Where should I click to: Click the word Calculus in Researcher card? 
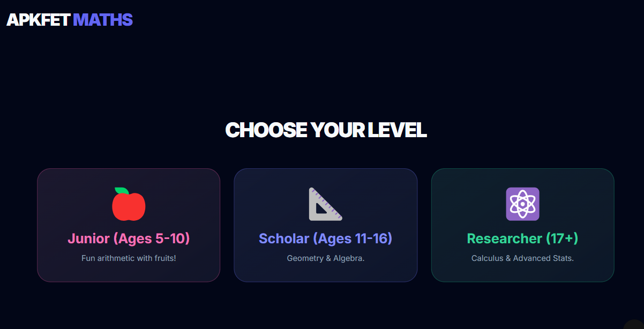487,258
